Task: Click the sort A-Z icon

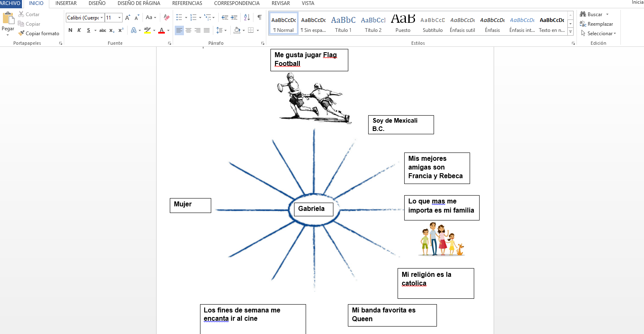Action: [x=247, y=17]
